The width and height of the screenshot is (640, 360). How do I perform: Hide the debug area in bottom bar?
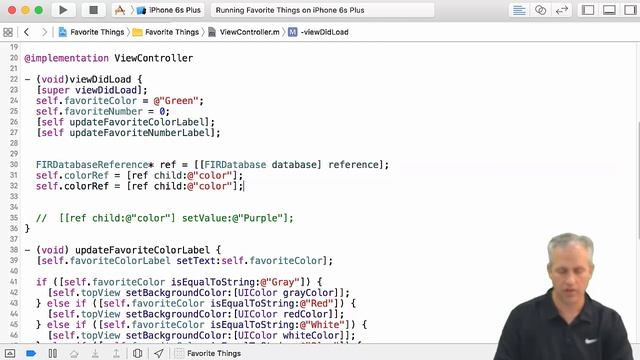pyautogui.click(x=10, y=353)
